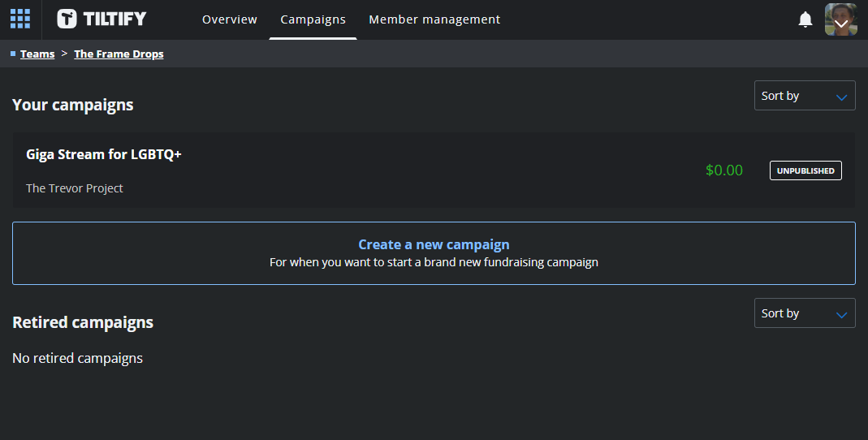Image resolution: width=868 pixels, height=440 pixels.
Task: Follow the Teams breadcrumb link
Action: (37, 54)
